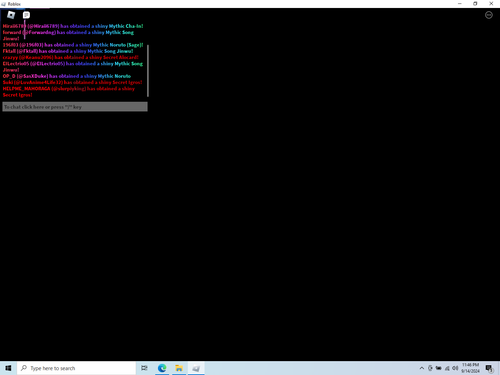Select the Roblox taskbar icon
This screenshot has height=375, width=500.
[196, 368]
